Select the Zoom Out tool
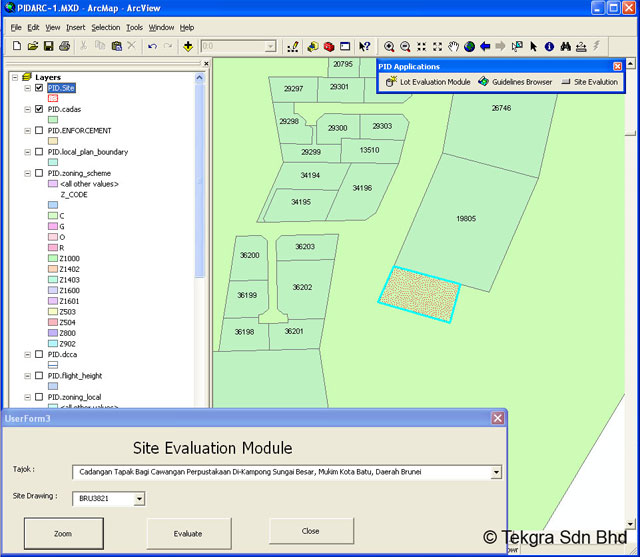The width and height of the screenshot is (640, 557). tap(405, 46)
